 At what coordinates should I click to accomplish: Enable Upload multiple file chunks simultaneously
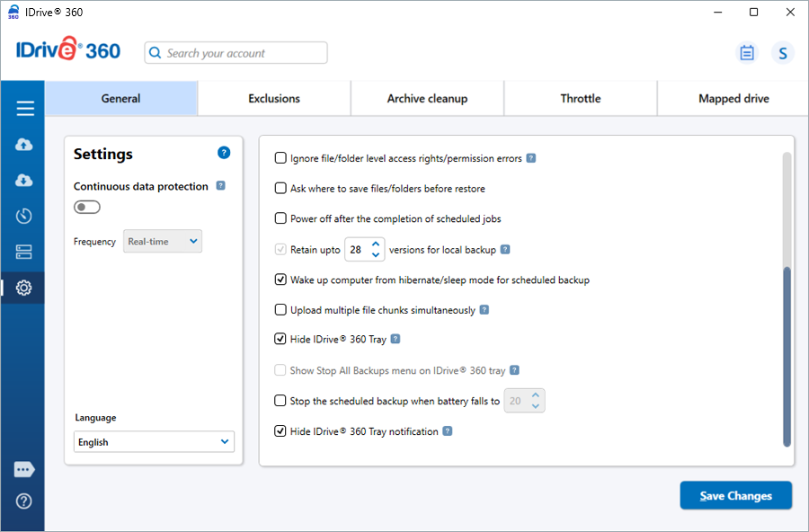click(x=280, y=310)
